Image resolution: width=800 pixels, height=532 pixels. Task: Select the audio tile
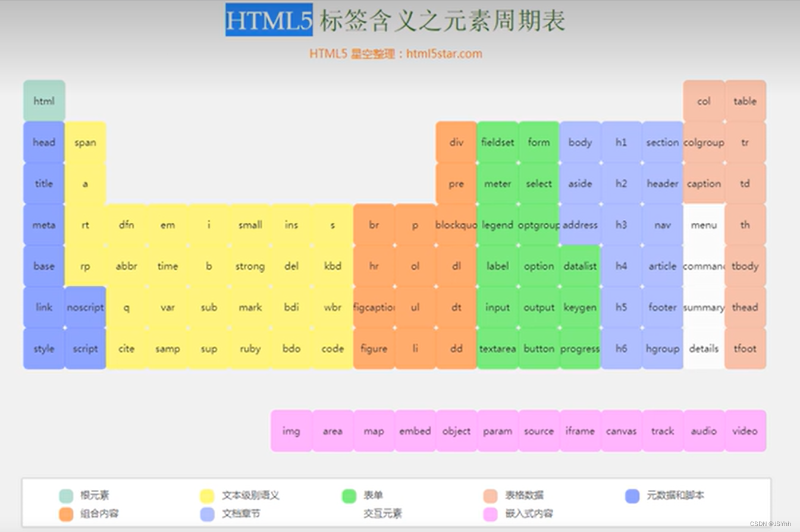pyautogui.click(x=704, y=431)
